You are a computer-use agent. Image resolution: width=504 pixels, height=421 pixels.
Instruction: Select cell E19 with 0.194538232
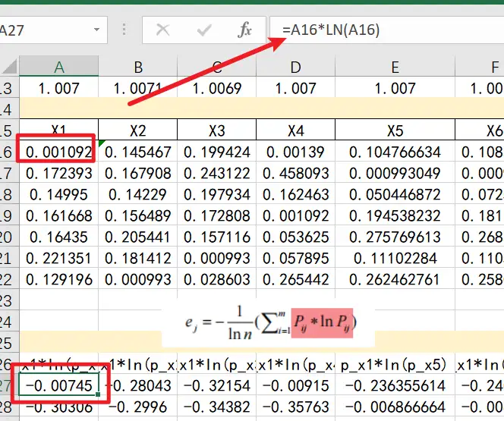(395, 215)
